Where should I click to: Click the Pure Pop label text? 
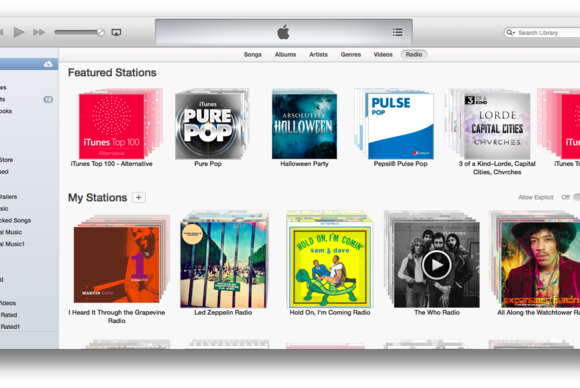(208, 163)
